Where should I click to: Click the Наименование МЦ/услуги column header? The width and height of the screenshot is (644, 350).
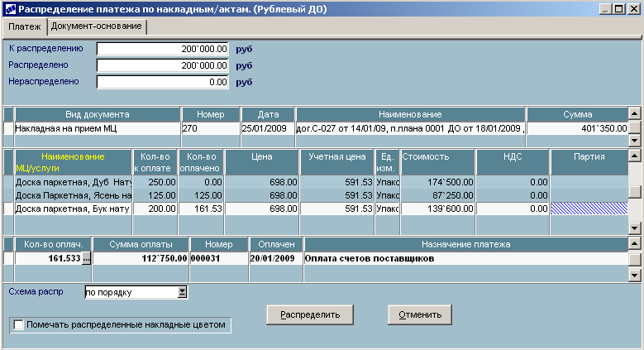coord(73,162)
